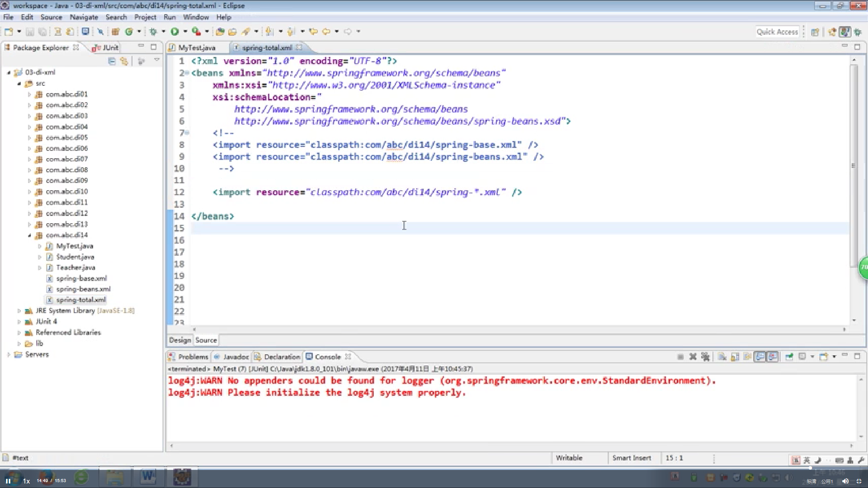The height and width of the screenshot is (488, 868).
Task: Expand MyTest.java in Package Explorer
Action: (x=40, y=246)
